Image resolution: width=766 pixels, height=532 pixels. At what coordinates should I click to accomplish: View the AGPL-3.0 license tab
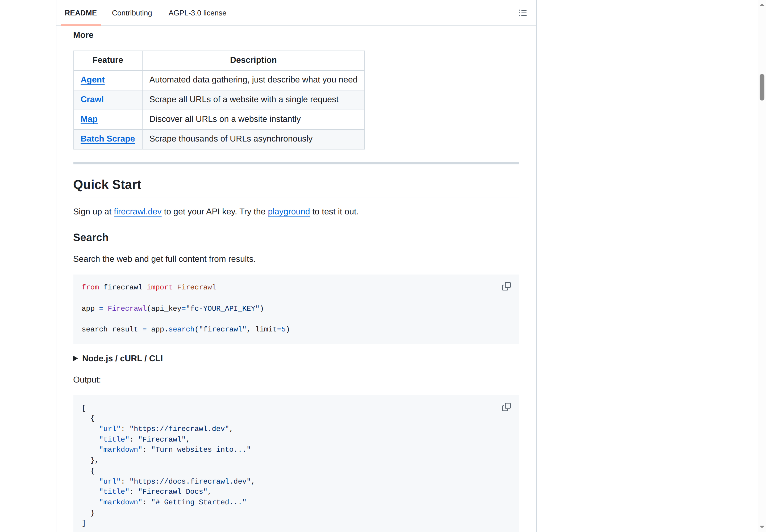coord(197,13)
